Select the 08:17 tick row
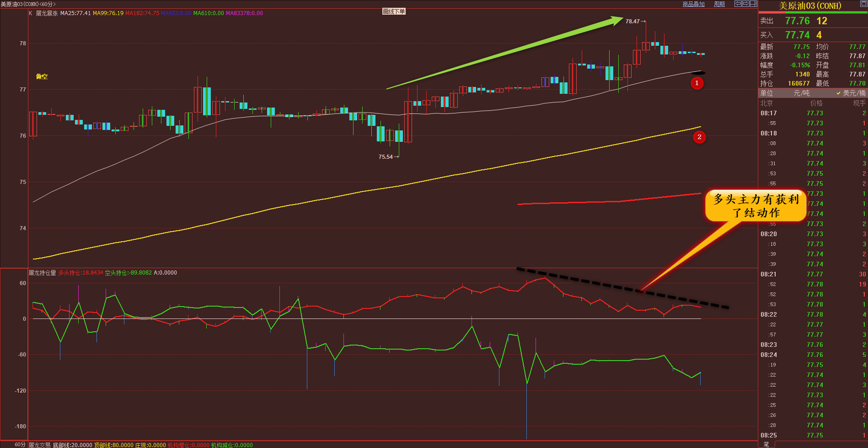The width and height of the screenshot is (868, 448). 813,113
